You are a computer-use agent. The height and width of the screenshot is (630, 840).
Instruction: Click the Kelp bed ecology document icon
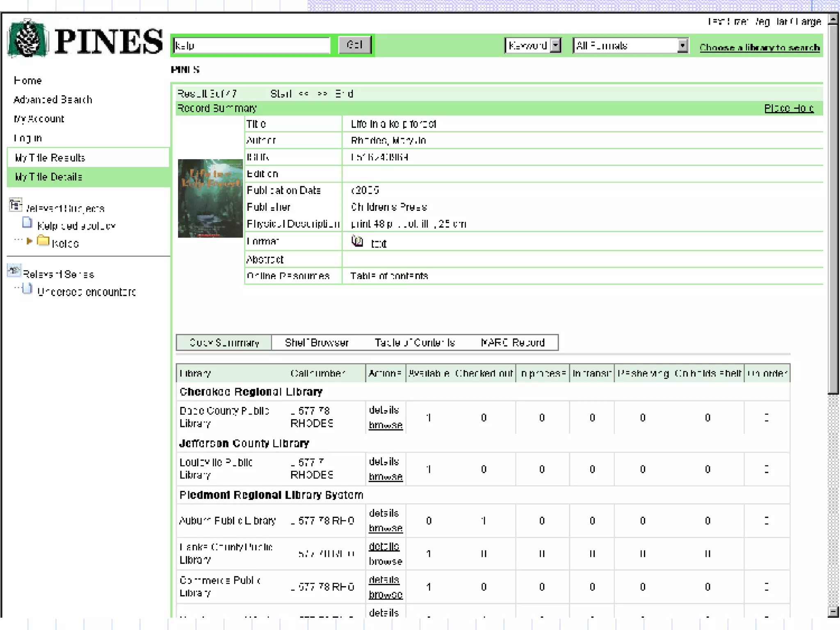pos(27,223)
